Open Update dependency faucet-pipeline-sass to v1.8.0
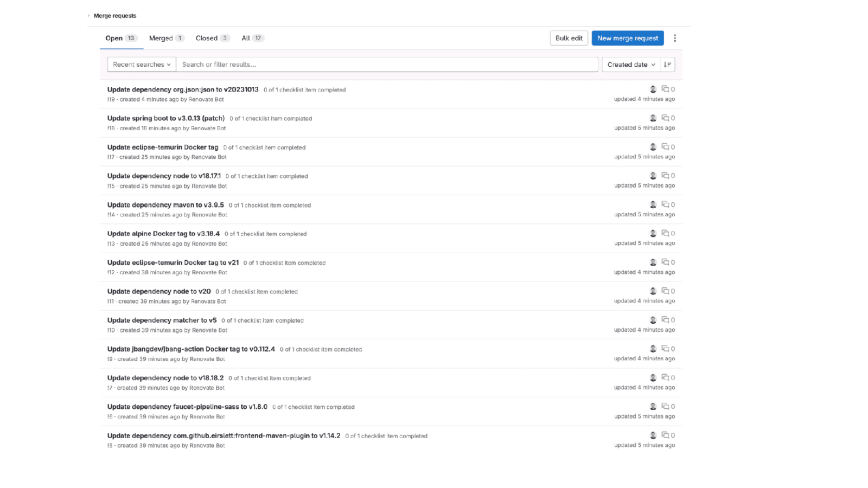Viewport: 868px width, 488px height. [x=187, y=407]
